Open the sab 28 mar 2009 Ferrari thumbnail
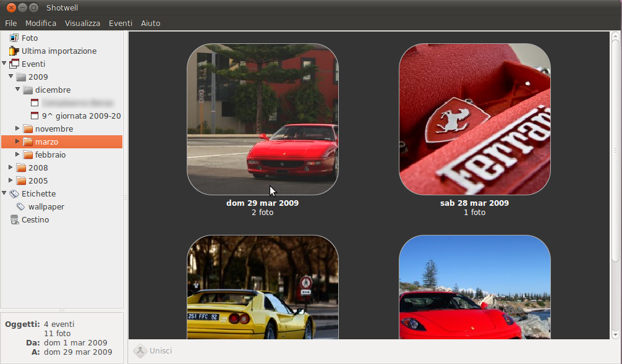This screenshot has width=622, height=364. 474,119
